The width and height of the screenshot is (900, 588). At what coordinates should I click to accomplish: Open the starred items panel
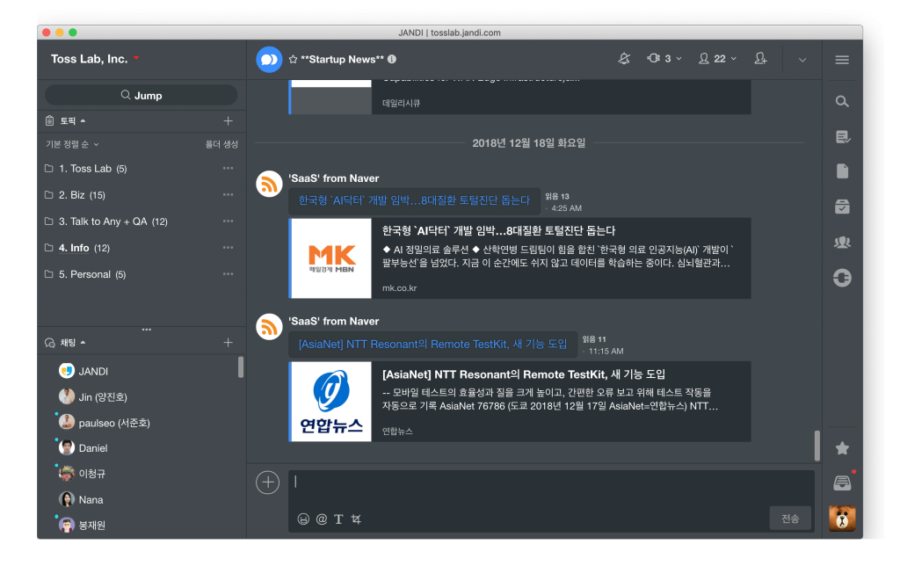pyautogui.click(x=842, y=448)
